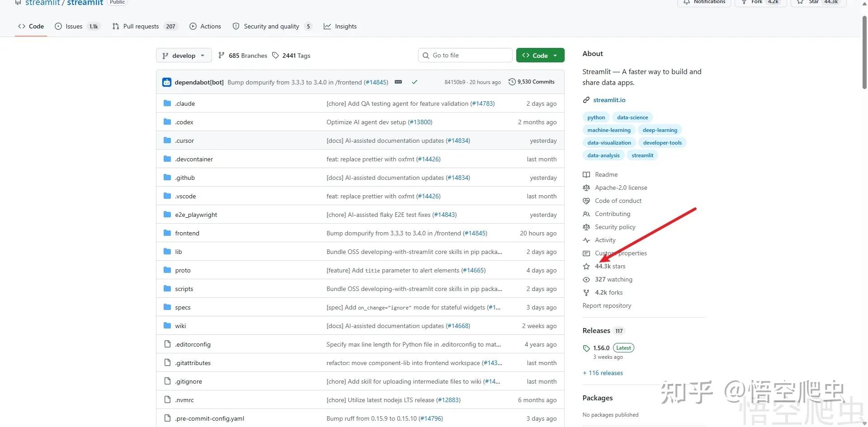This screenshot has height=427, width=868.
Task: Click the star icon beside 44.3k stars
Action: point(586,266)
